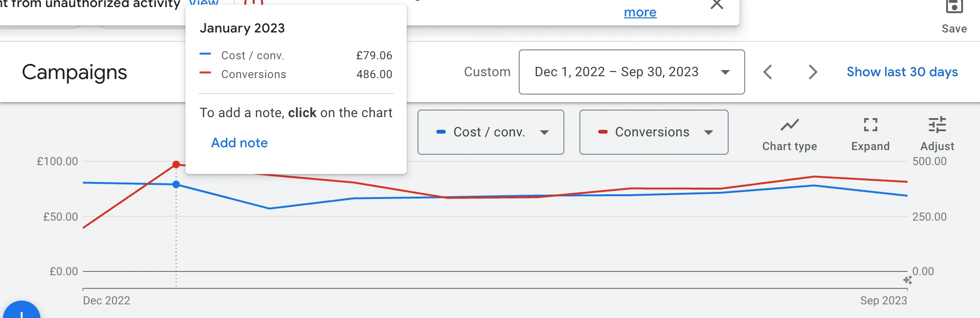The height and width of the screenshot is (318, 980).
Task: Click the Campaigns heading
Action: [x=74, y=72]
